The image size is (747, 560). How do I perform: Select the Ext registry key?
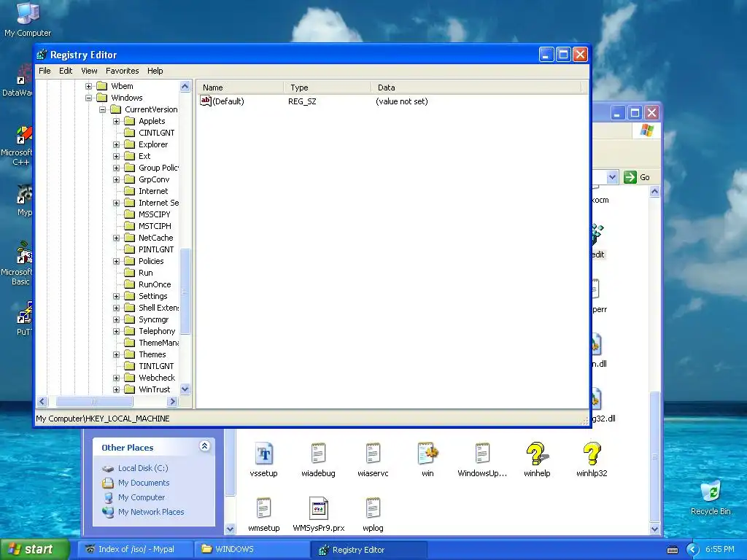click(x=144, y=156)
